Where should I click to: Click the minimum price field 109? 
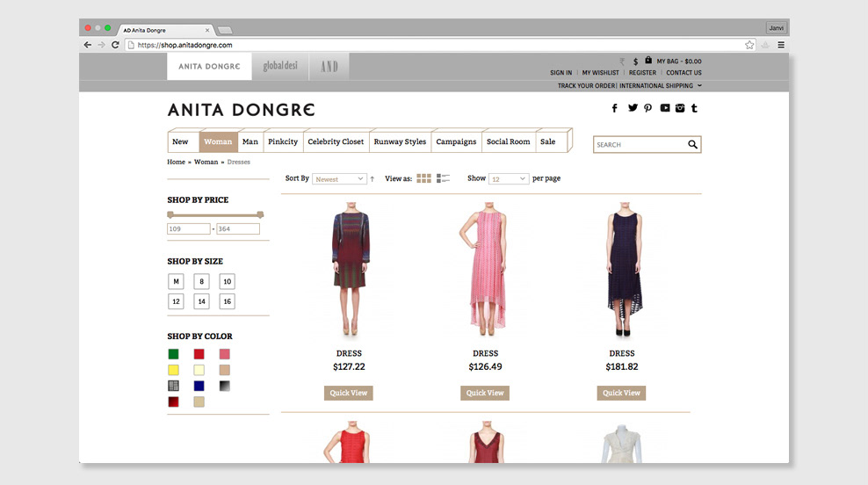pyautogui.click(x=189, y=228)
